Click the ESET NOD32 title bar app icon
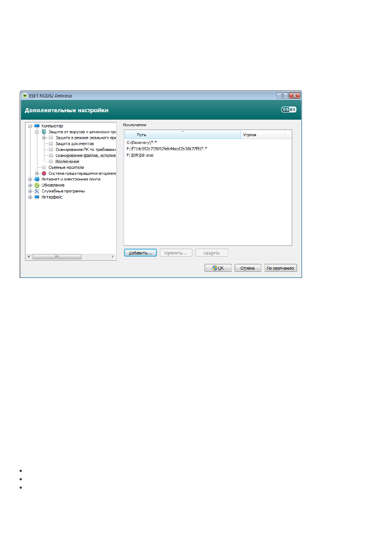 point(25,95)
